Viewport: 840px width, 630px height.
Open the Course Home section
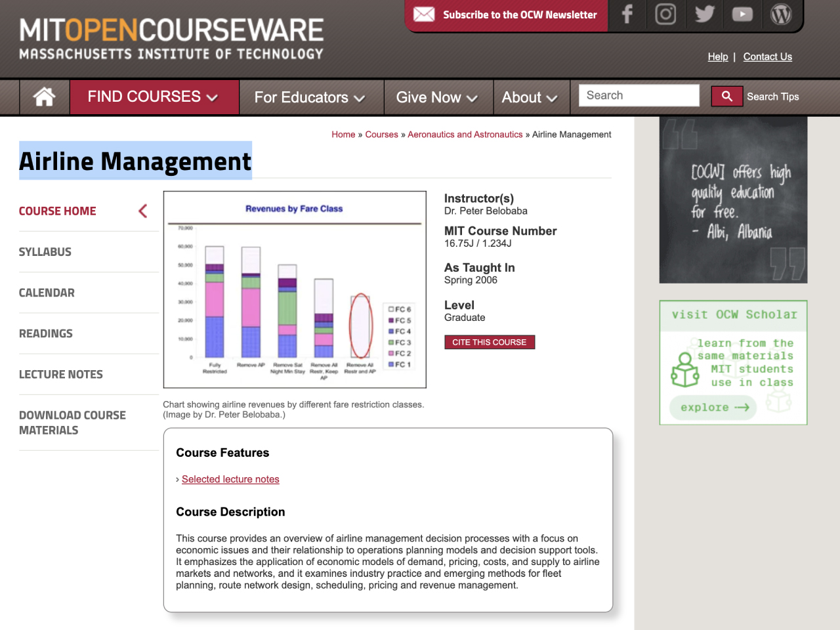58,211
